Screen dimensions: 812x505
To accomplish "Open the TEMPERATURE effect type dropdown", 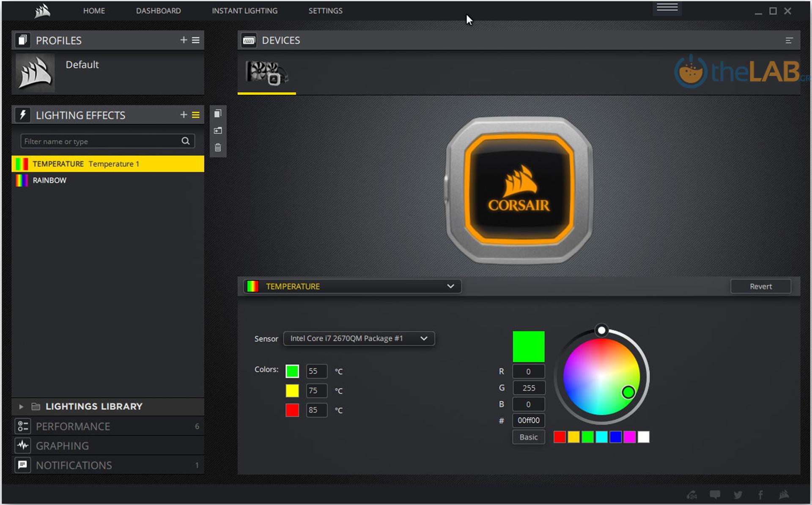I will pyautogui.click(x=352, y=286).
